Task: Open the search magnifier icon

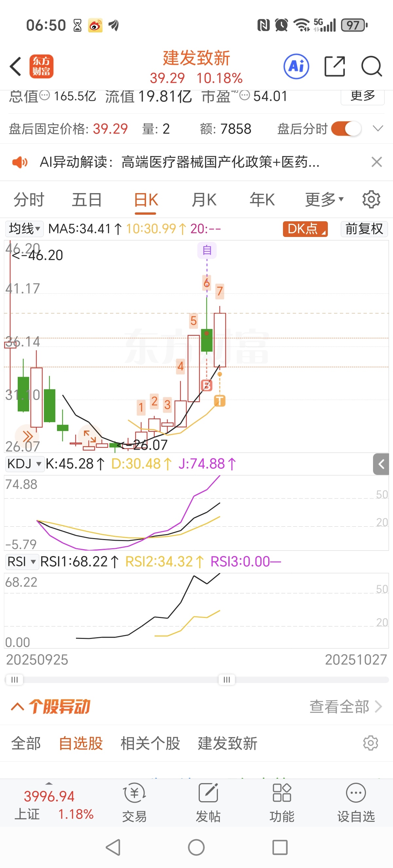Action: pos(371,66)
